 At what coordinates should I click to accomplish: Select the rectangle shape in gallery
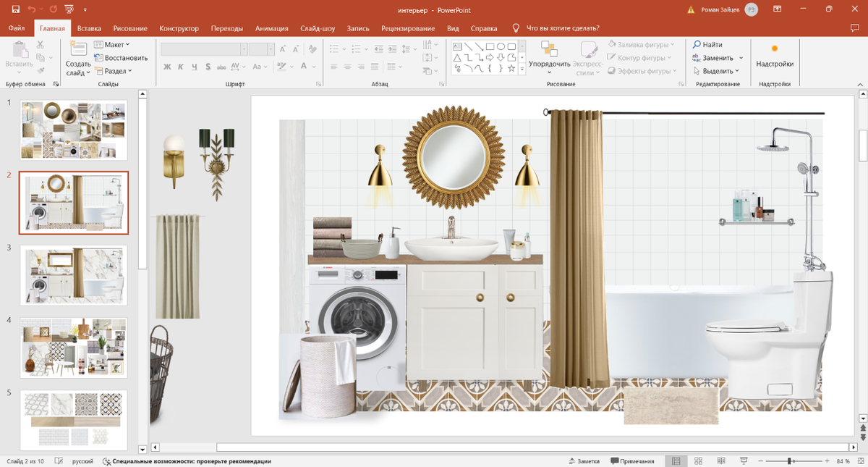(490, 47)
